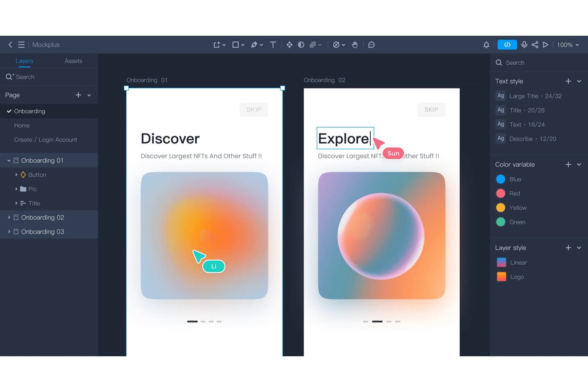Click SKIP on Onboarding 01 artboard
Image resolution: width=588 pixels, height=392 pixels.
click(x=254, y=110)
